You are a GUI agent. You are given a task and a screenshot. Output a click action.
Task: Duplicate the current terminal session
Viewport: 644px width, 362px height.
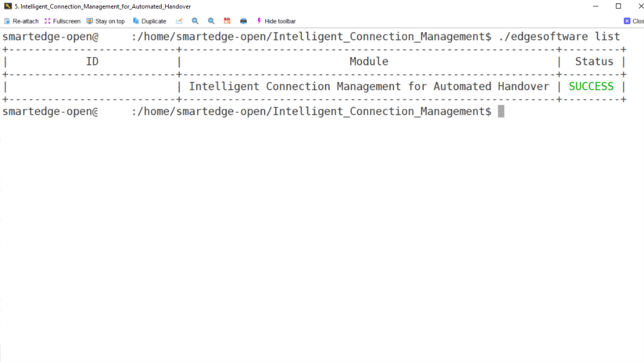point(149,21)
